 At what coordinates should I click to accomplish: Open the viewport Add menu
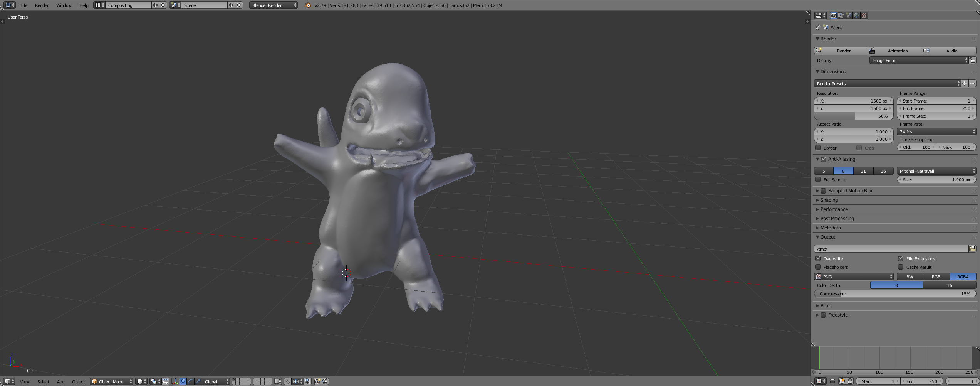[61, 381]
